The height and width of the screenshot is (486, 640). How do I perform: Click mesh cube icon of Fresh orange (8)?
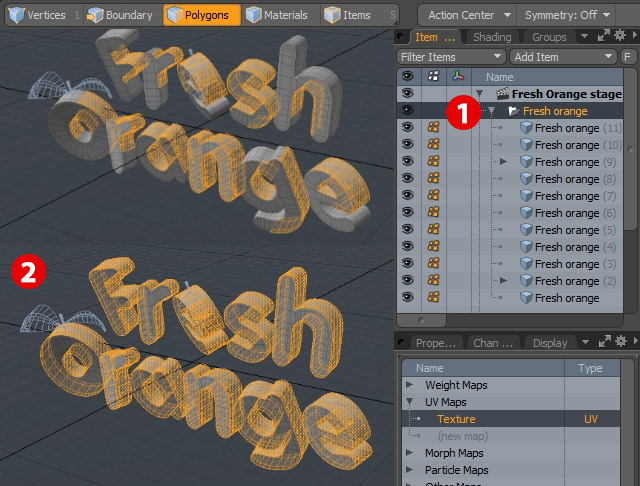(526, 179)
